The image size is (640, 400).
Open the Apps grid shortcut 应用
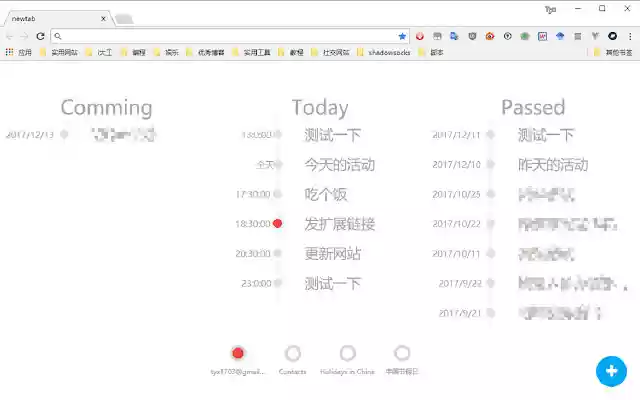(x=18, y=52)
